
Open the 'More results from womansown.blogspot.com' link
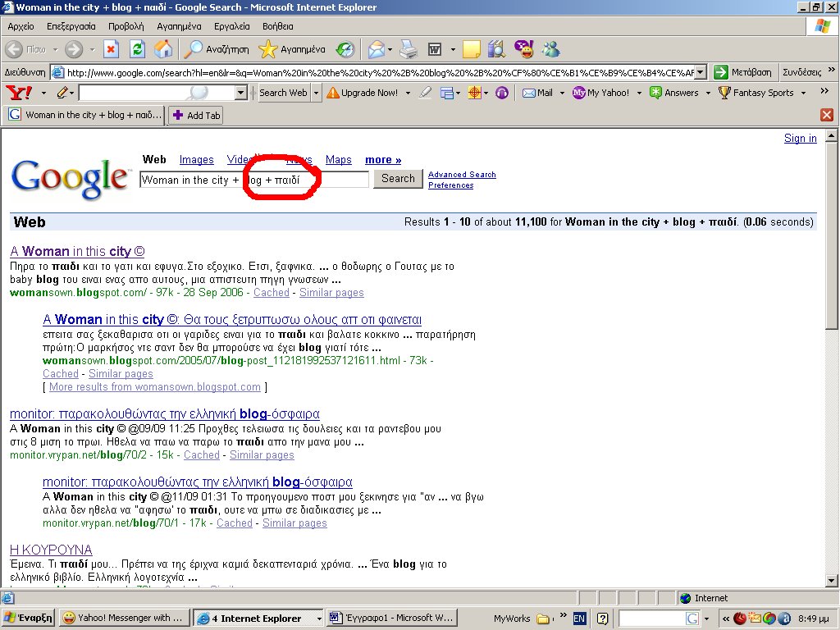[x=155, y=387]
